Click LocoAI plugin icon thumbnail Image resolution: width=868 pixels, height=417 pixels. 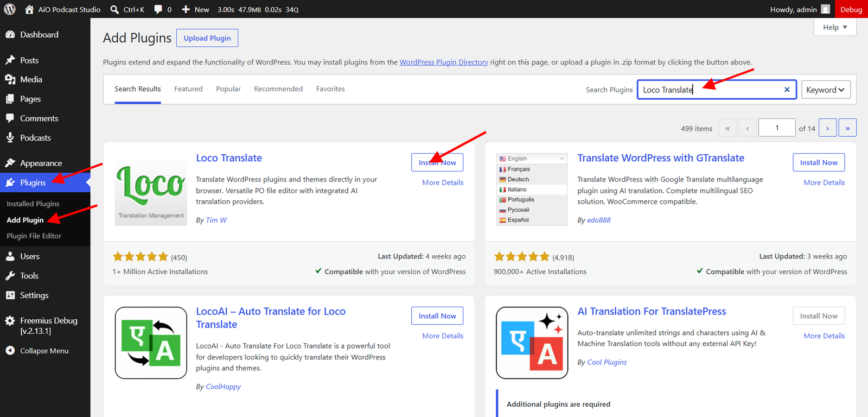pos(151,343)
